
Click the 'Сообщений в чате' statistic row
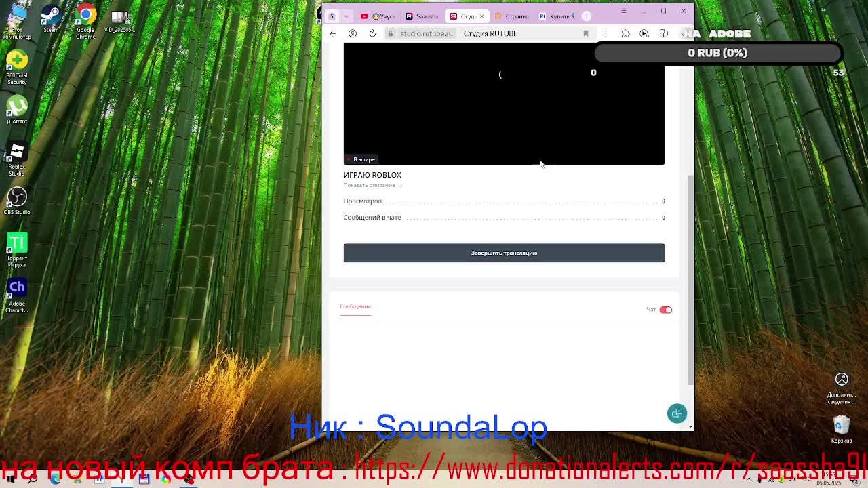click(504, 218)
